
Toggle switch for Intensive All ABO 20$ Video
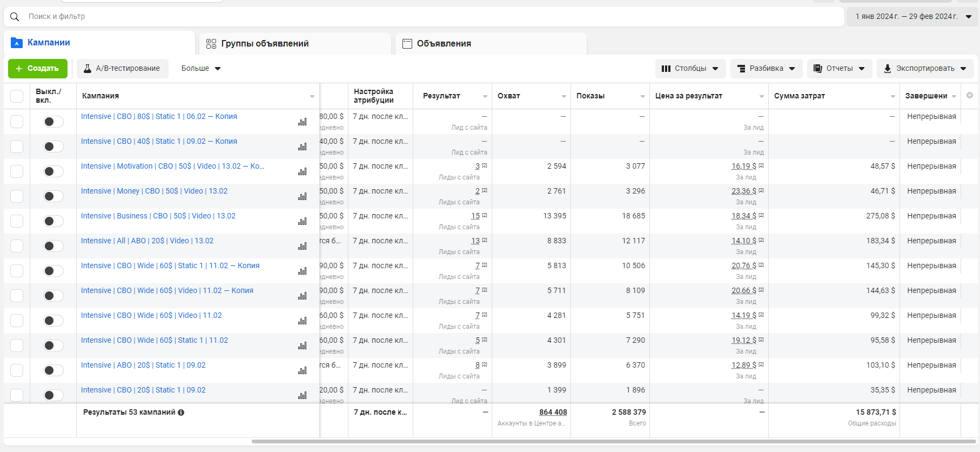tap(53, 246)
